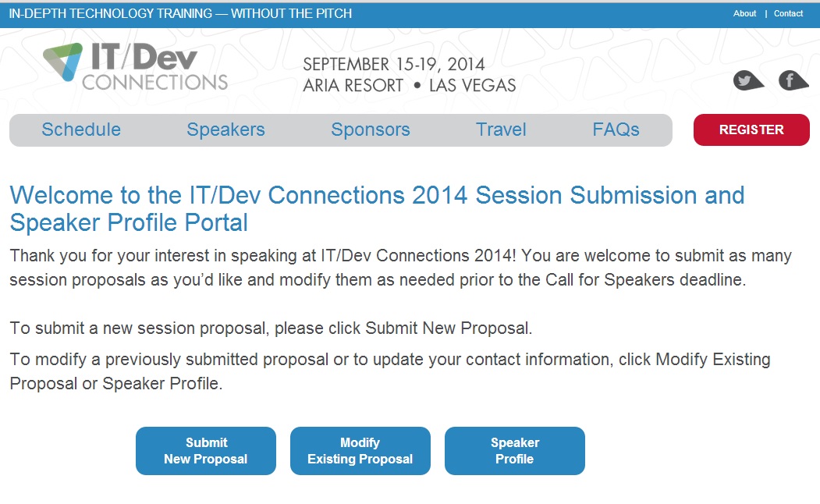Click the September 15-19, 2014 date text
This screenshot has width=820, height=504.
pyautogui.click(x=394, y=65)
